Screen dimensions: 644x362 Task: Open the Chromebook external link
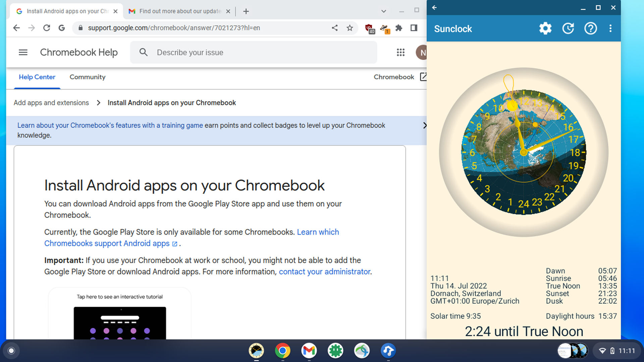[400, 77]
